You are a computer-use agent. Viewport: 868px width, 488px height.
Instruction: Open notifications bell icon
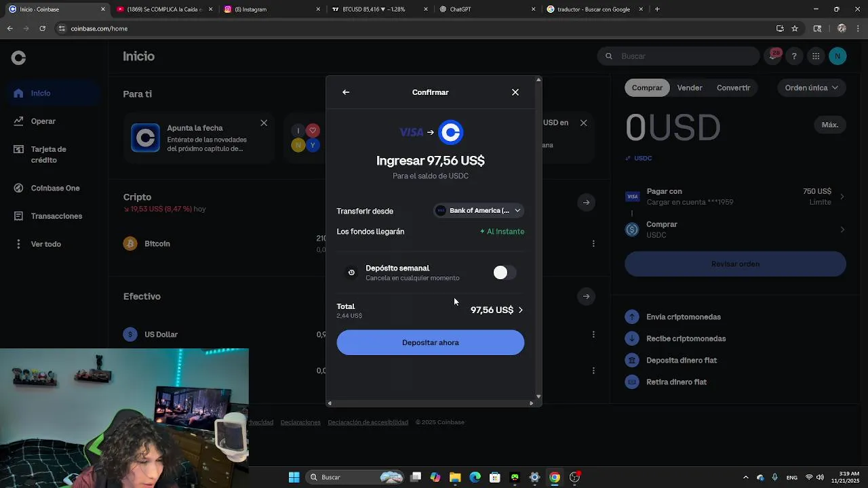(x=772, y=56)
